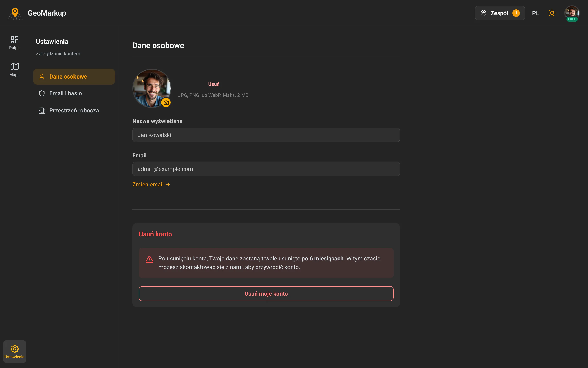Focus the Nazwa wyświetlana input field
The height and width of the screenshot is (368, 588).
coord(266,135)
